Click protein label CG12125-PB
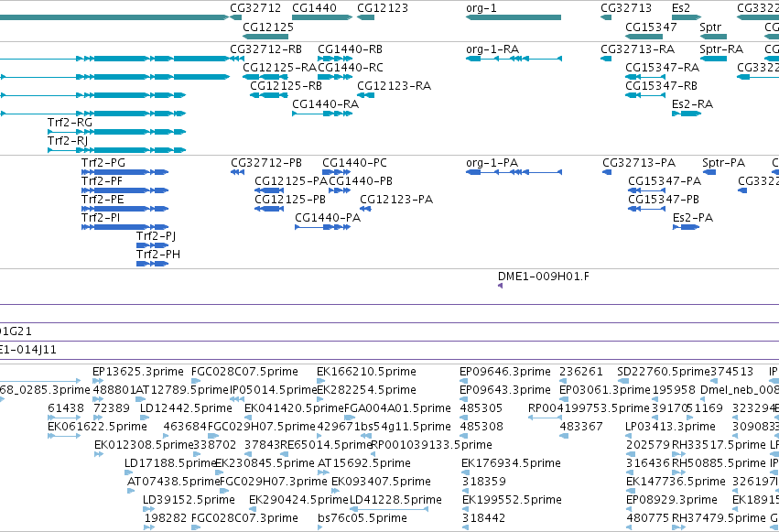Screen dimensions: 779x532 click(x=290, y=200)
